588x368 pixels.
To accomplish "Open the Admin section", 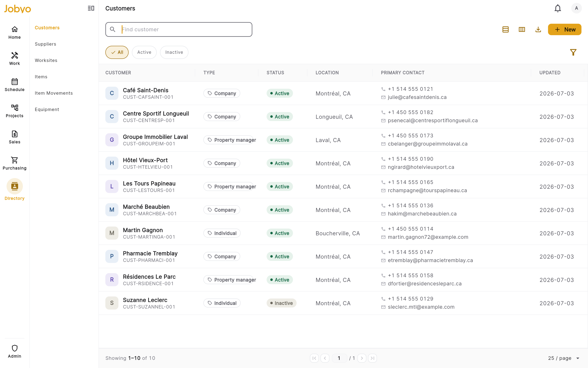I will (14, 351).
